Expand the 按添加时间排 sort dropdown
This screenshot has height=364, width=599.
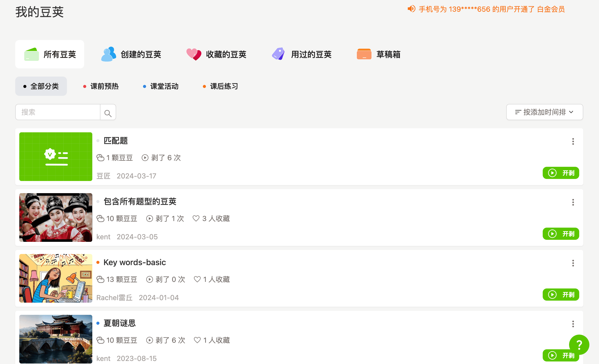544,112
